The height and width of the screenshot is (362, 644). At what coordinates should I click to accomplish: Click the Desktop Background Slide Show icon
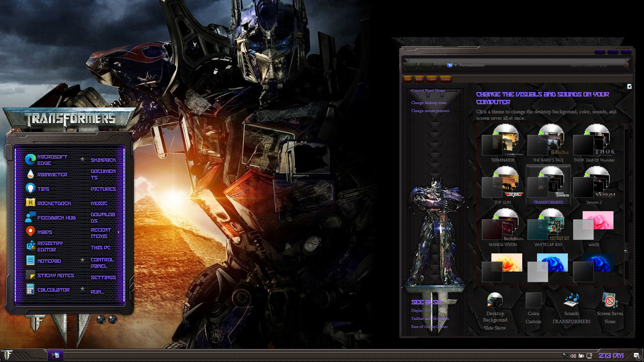[x=495, y=300]
